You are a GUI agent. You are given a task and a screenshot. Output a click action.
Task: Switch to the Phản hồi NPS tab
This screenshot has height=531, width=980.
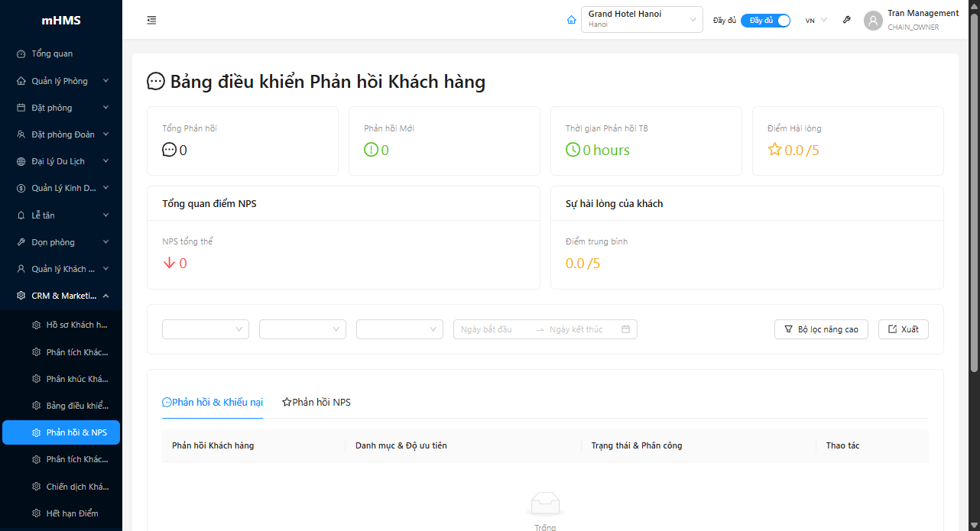coord(316,401)
